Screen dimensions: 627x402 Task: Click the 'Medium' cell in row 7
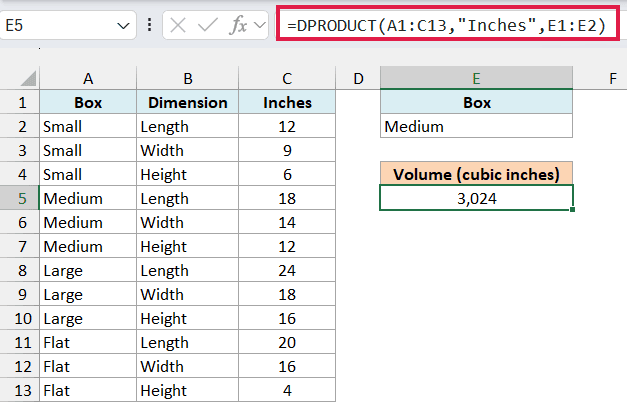88,246
